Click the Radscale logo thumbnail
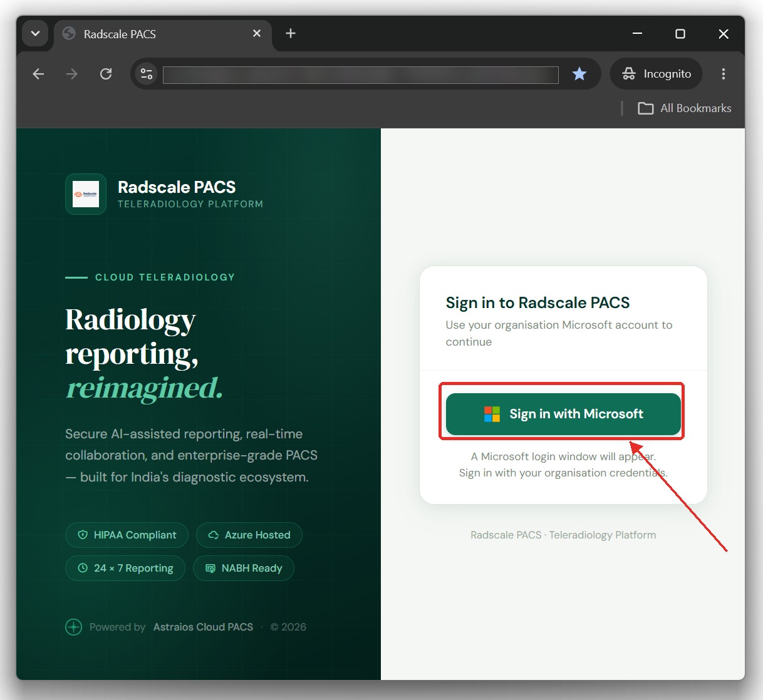 [86, 194]
